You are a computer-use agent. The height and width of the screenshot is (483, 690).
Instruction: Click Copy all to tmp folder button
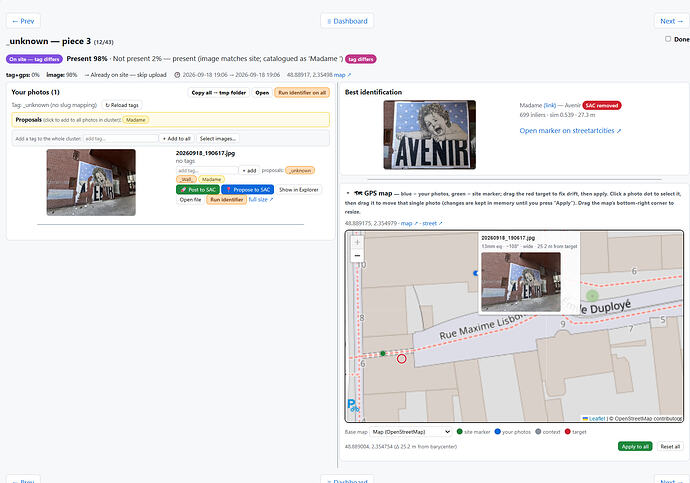[x=219, y=92]
